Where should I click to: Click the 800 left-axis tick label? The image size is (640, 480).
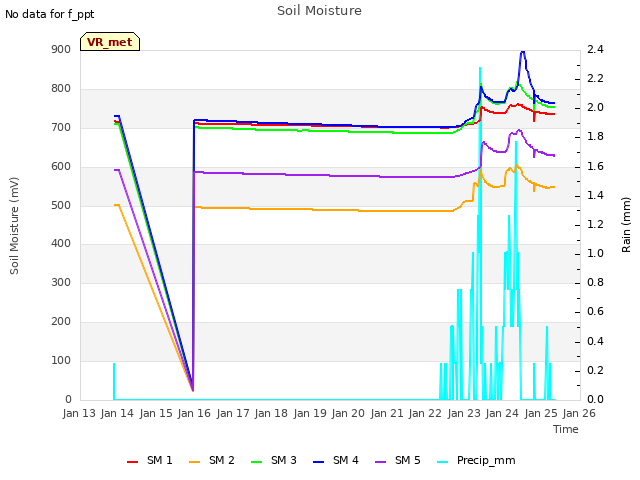(61, 89)
